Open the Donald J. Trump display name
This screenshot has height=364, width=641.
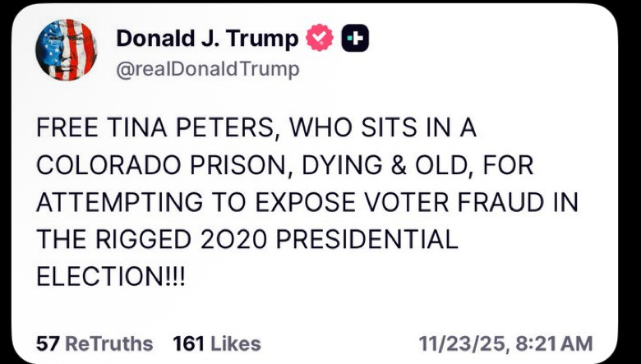click(x=207, y=38)
